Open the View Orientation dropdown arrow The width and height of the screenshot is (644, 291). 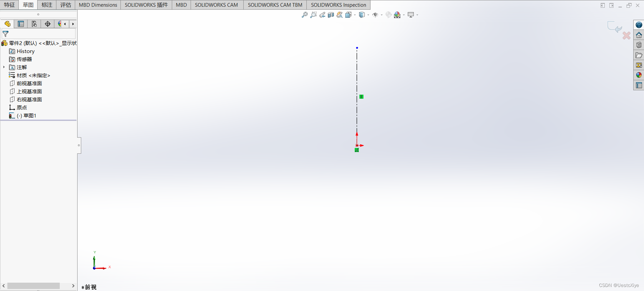pos(355,15)
